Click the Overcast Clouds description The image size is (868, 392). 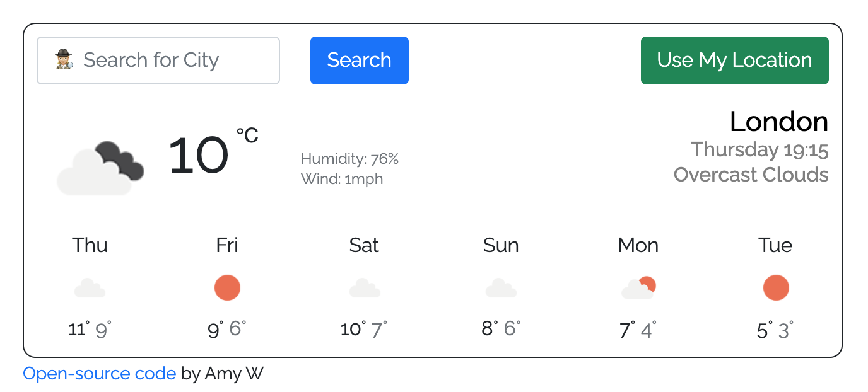pos(751,175)
